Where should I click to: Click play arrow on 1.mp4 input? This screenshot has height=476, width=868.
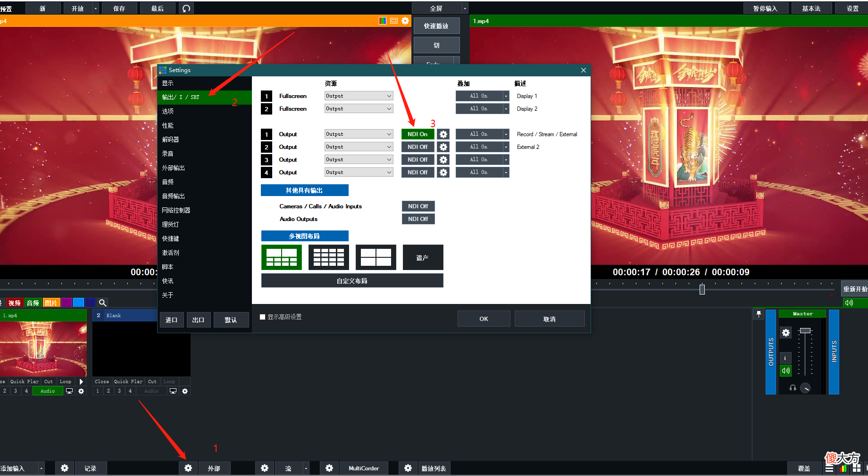pos(81,382)
